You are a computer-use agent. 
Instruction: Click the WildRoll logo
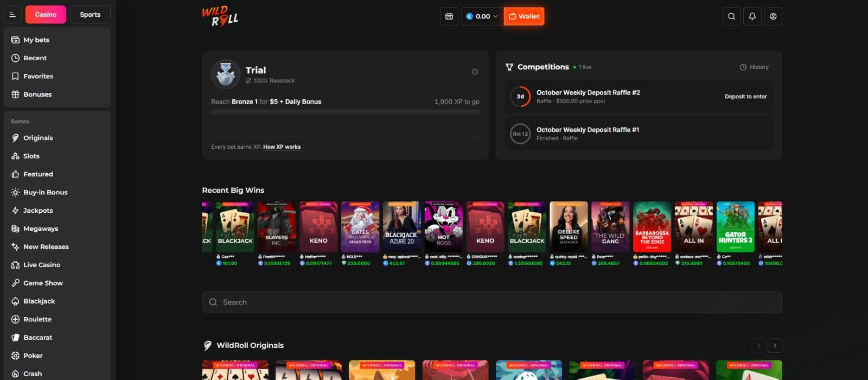coord(220,16)
